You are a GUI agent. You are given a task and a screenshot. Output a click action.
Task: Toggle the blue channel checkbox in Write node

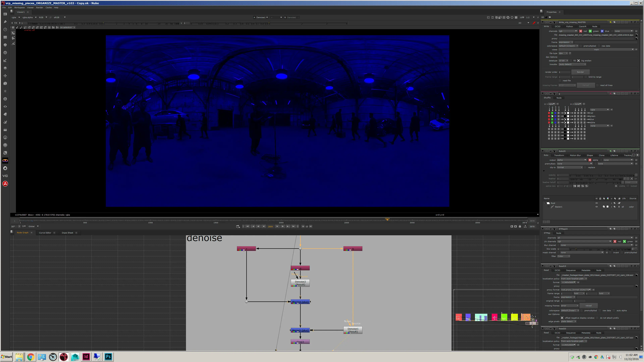(x=602, y=31)
